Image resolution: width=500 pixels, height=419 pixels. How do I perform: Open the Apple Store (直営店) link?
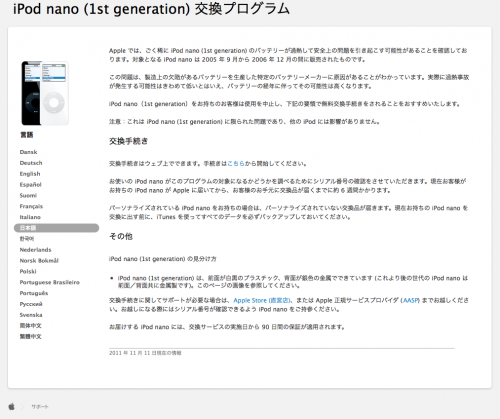pos(262,300)
